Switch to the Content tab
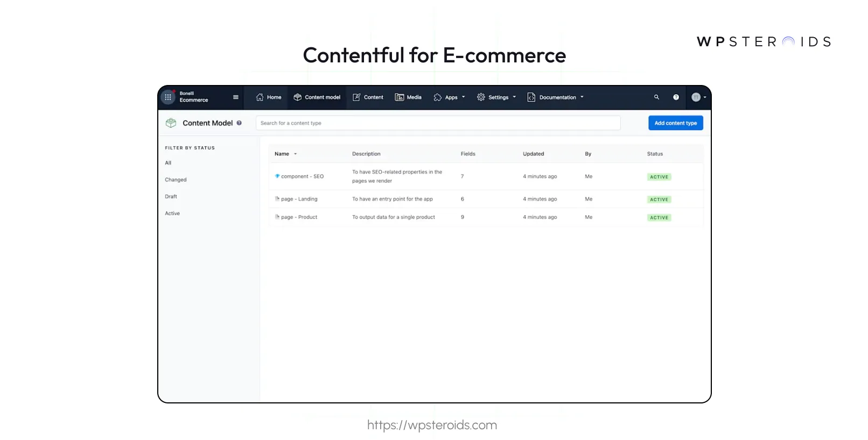Viewport: 868px width, 440px height. click(368, 97)
